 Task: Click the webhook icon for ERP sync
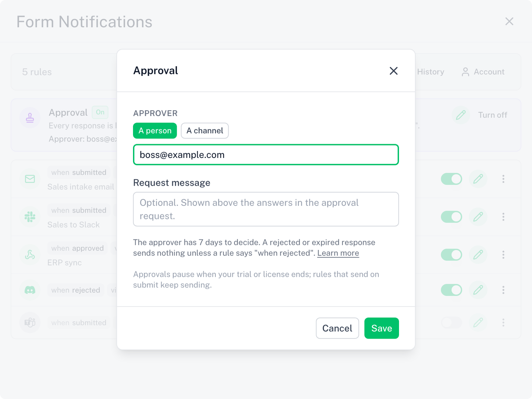point(30,255)
